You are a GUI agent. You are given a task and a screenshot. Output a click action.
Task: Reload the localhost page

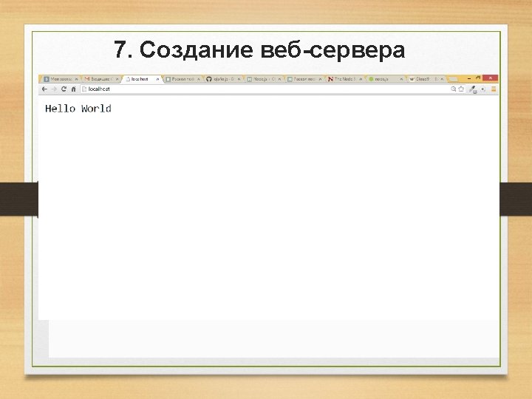[64, 89]
